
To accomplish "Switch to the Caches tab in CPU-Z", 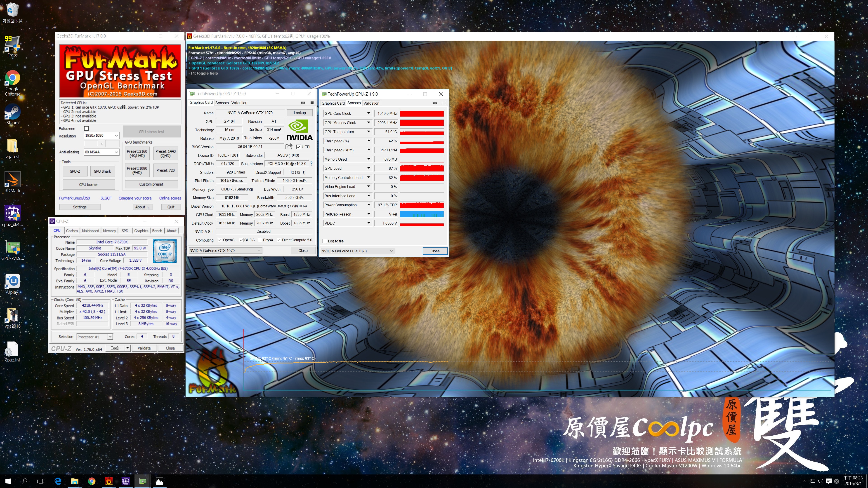I will pos(72,231).
